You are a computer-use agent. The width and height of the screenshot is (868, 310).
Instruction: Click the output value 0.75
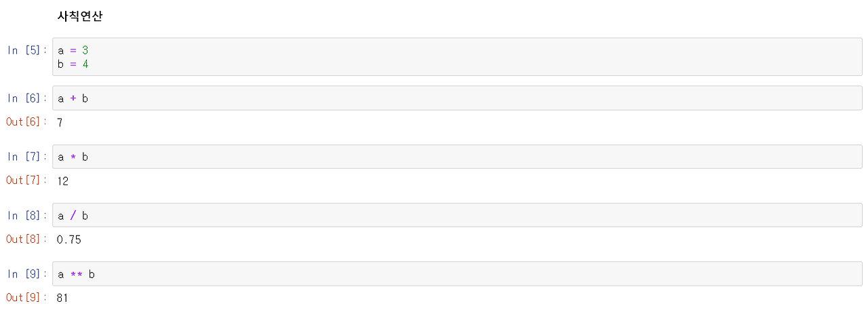(69, 239)
